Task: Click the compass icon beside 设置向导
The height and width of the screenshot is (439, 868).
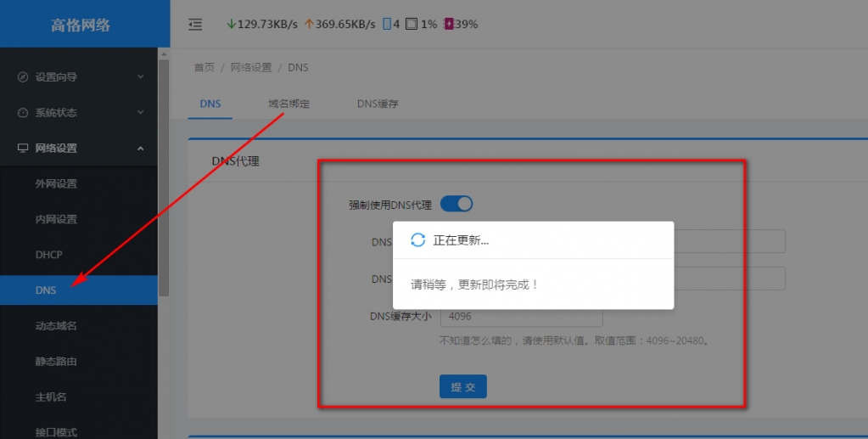Action: point(23,77)
